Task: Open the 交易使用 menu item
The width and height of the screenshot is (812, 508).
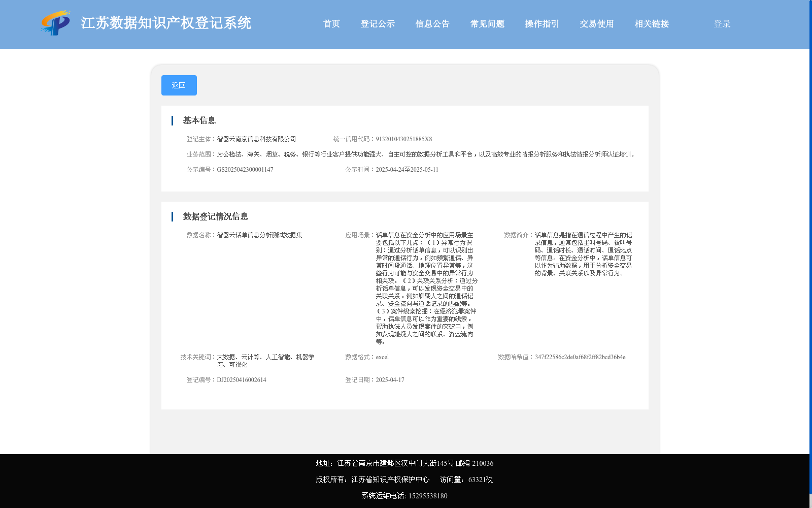Action: (x=597, y=24)
